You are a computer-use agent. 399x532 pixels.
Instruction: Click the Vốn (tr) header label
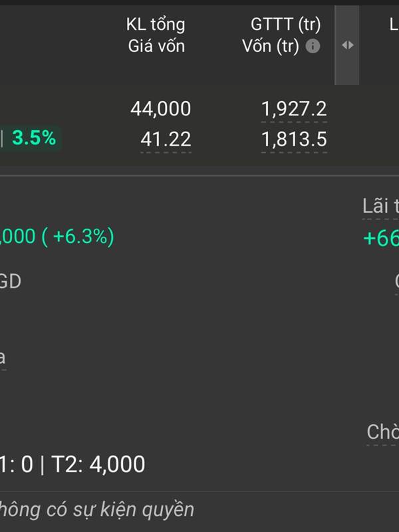(x=271, y=46)
